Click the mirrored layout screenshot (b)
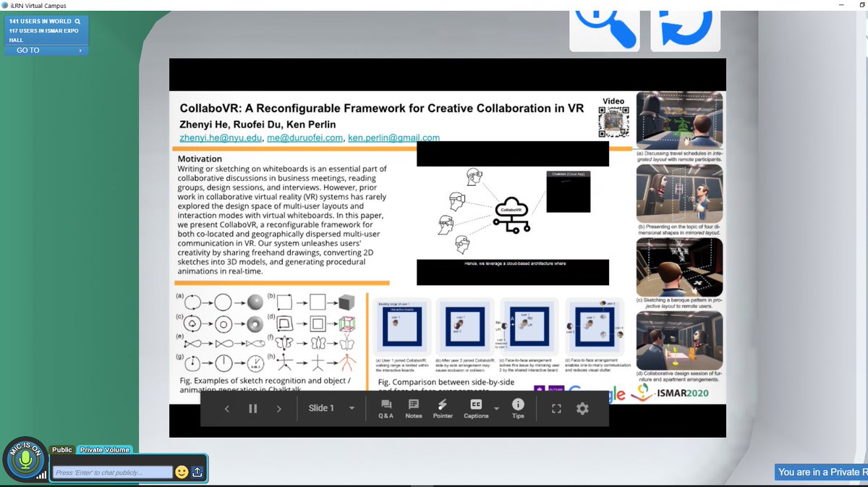This screenshot has width=868, height=487. tap(679, 193)
